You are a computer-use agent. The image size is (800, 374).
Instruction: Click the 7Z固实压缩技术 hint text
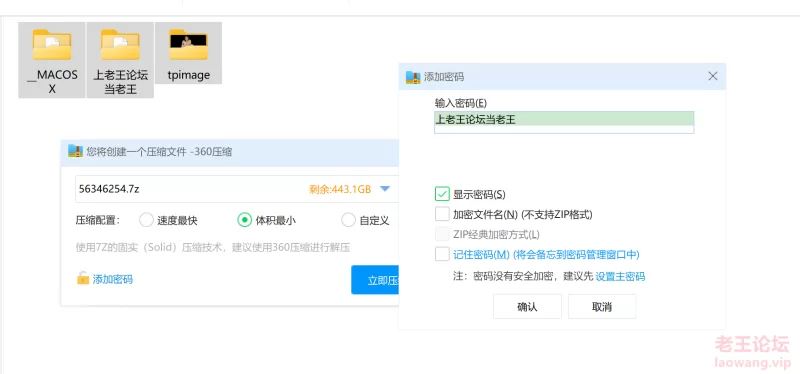coord(213,248)
